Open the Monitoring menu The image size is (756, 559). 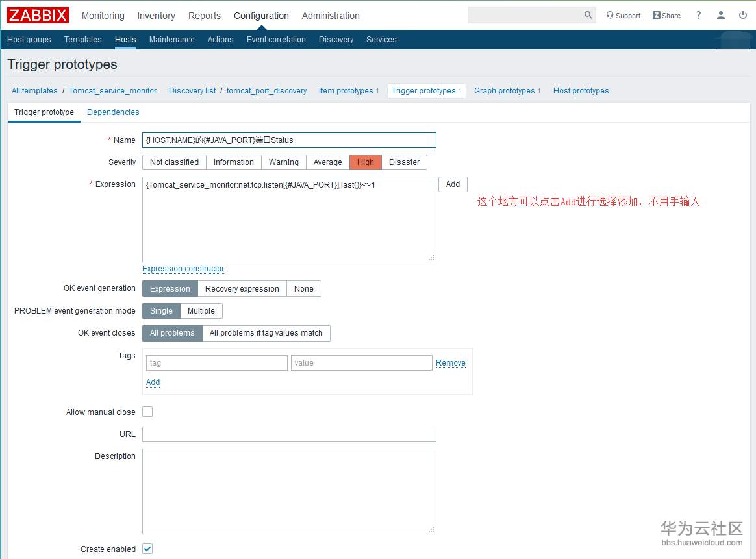click(103, 16)
